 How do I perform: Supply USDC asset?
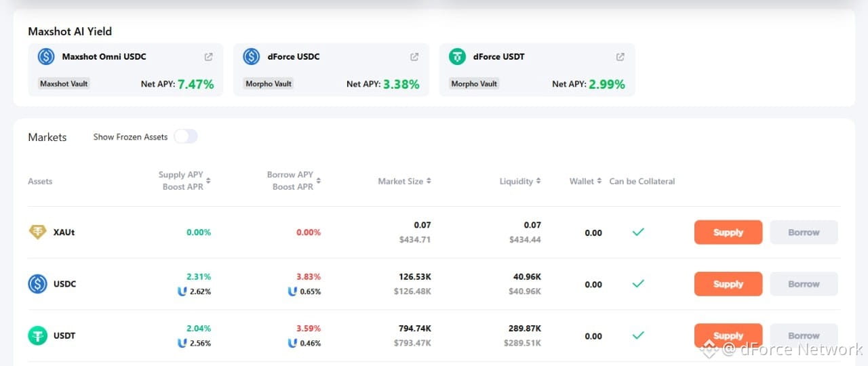point(728,284)
